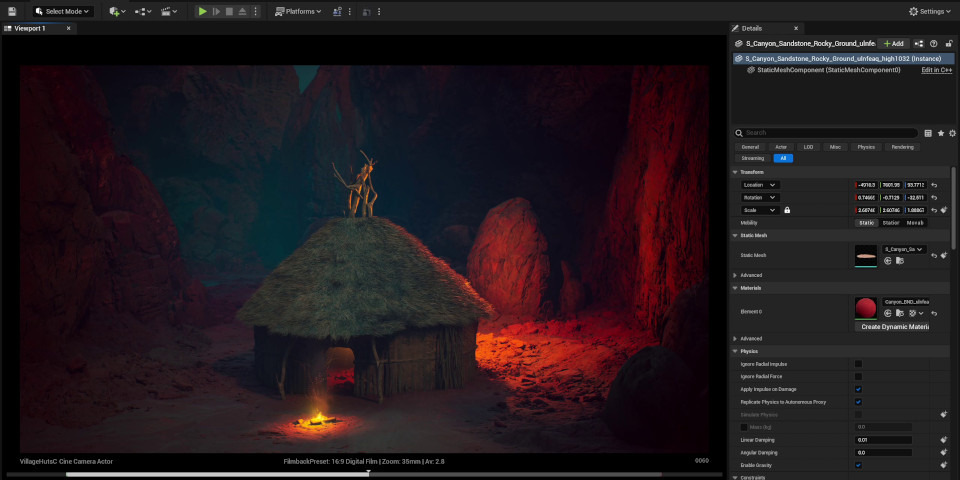Click the Eject icon in play controls
Screen dimensions: 960x480
pyautogui.click(x=242, y=12)
